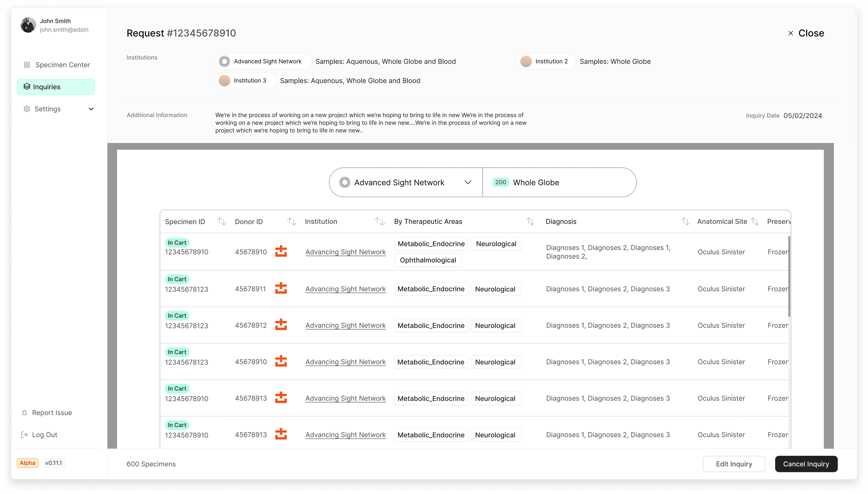Open Advancing Sight Network link in first row
The image size is (868, 494).
[345, 252]
